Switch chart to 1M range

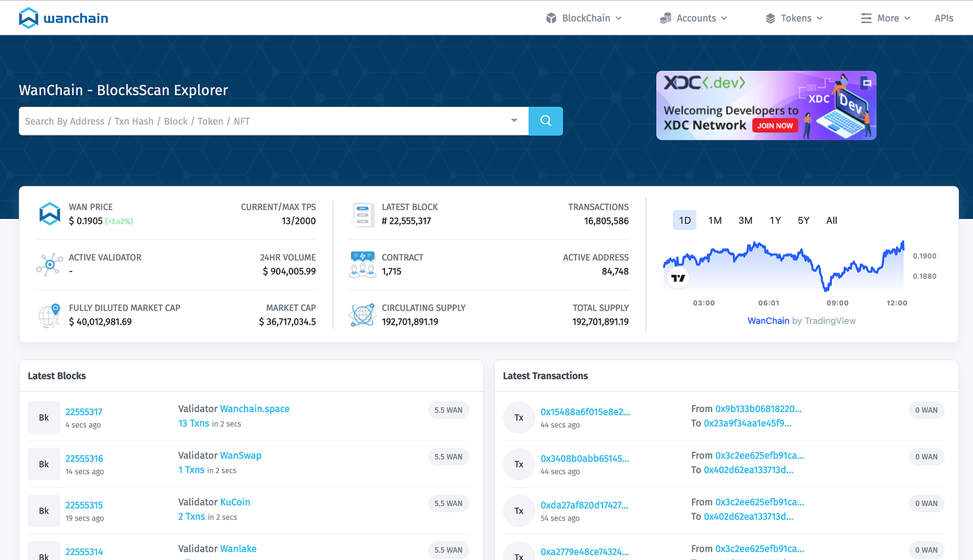pos(715,220)
